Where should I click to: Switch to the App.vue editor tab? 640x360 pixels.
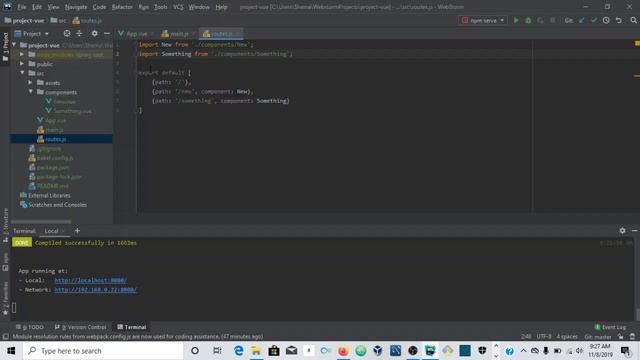(136, 34)
